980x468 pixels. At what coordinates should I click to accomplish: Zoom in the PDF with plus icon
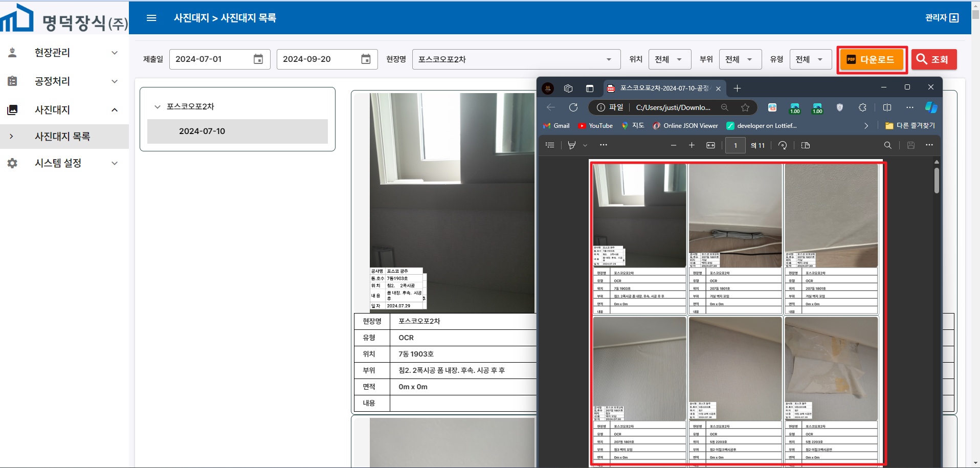(692, 145)
